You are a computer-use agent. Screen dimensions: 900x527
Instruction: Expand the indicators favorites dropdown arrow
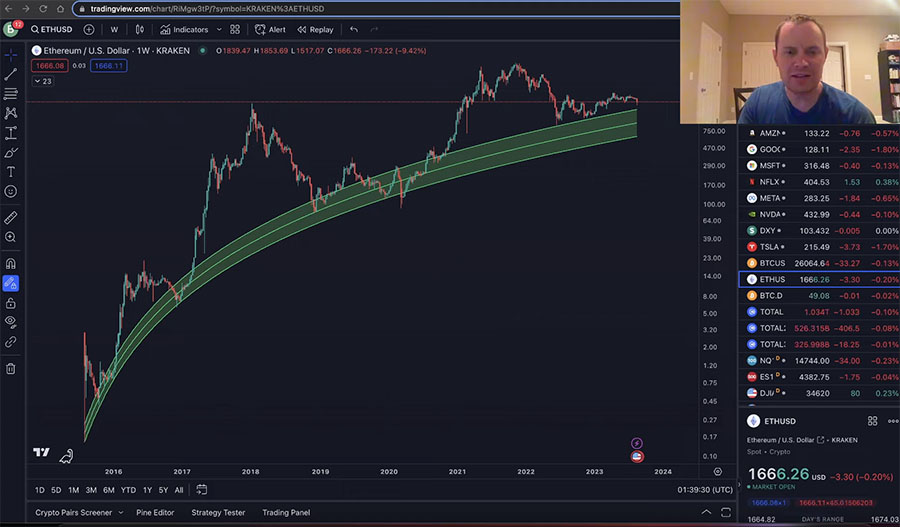(219, 29)
